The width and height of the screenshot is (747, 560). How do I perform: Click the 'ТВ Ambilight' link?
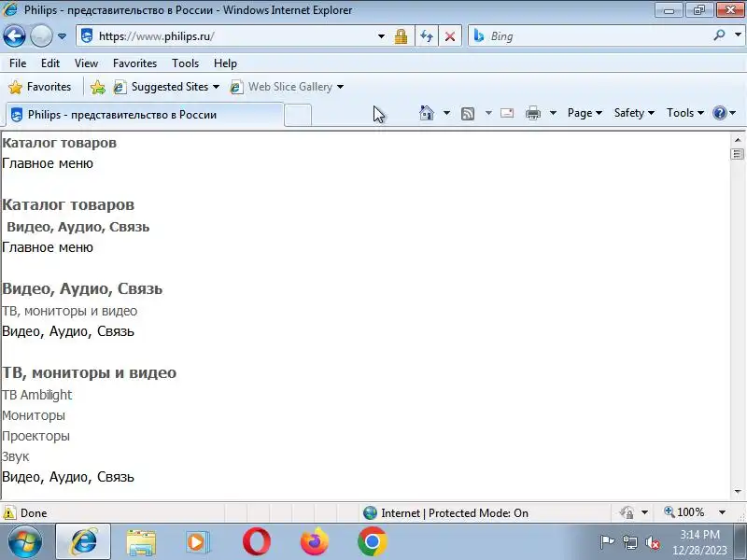(37, 395)
